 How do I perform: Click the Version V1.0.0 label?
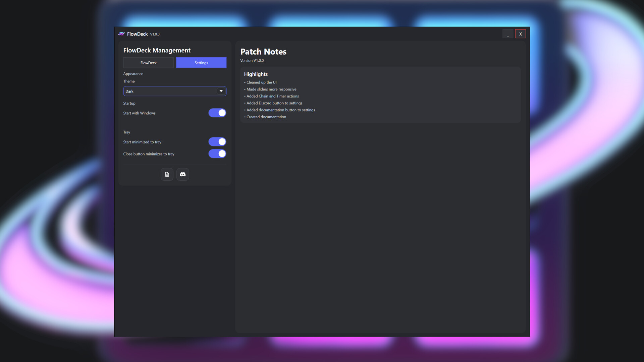pos(252,61)
